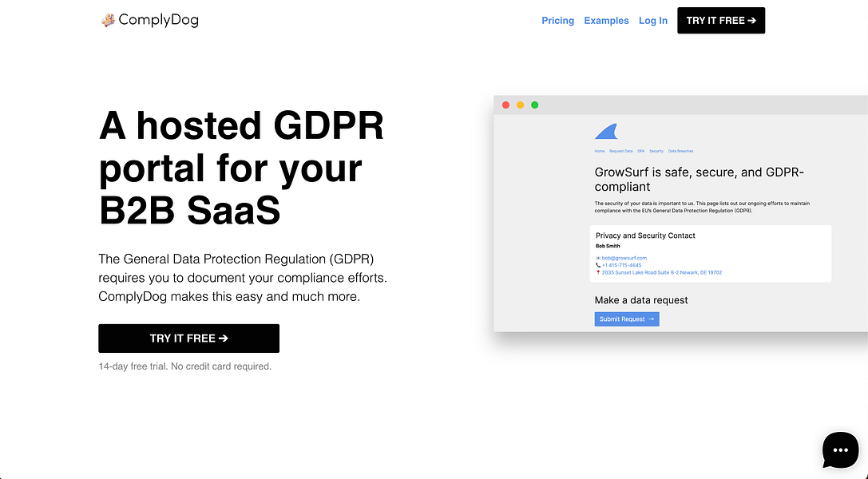
Task: Click the large hero TRY IT FREE button
Action: coord(188,338)
